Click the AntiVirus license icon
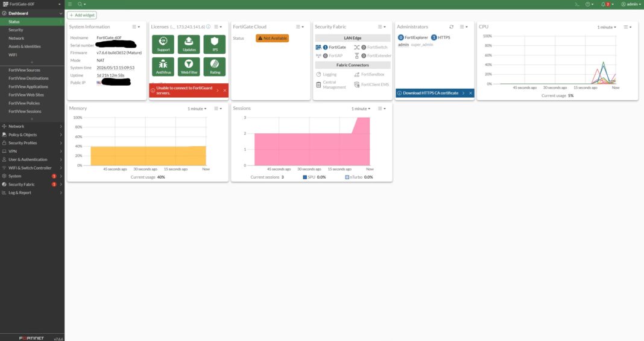Image resolution: width=644 pixels, height=341 pixels. (x=163, y=66)
